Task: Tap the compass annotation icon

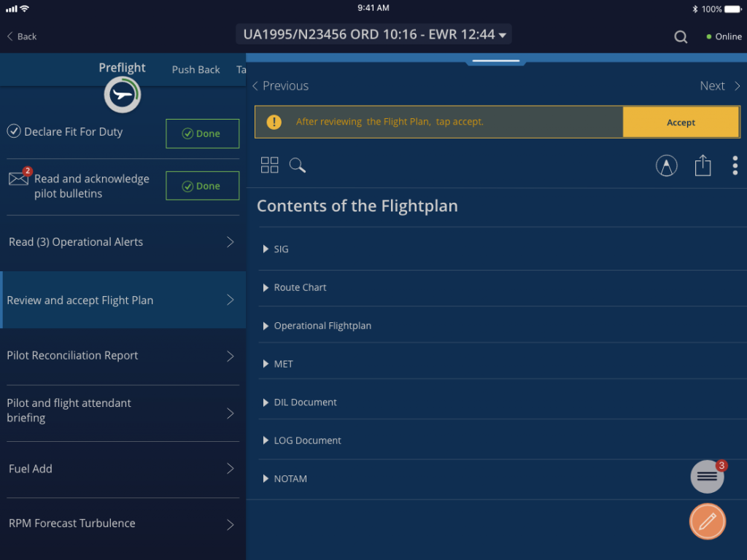Action: pos(666,166)
